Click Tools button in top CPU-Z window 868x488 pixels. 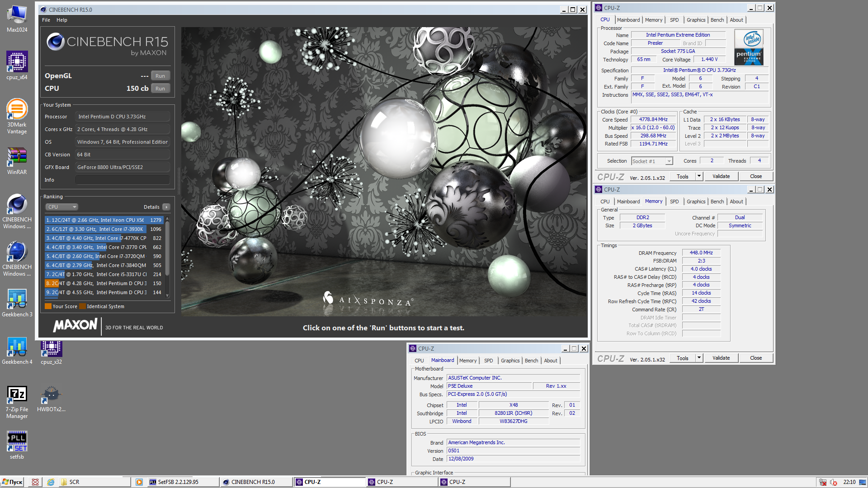[683, 176]
